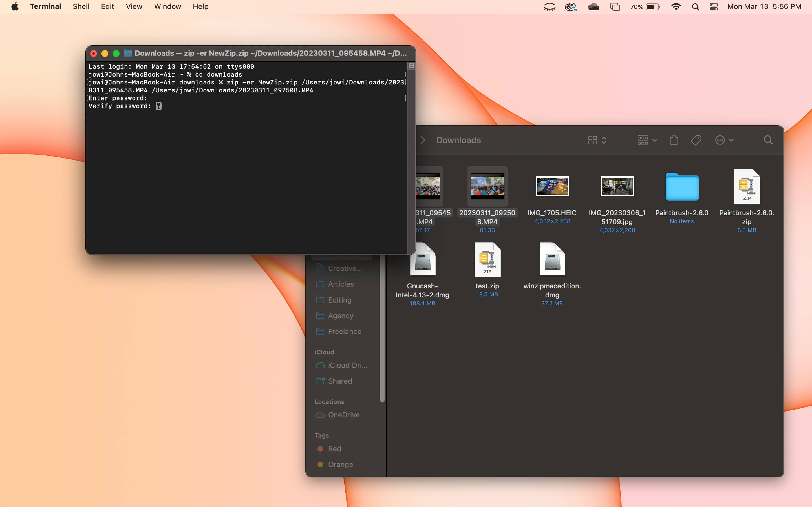812x507 pixels.
Task: Select the Orange tag in sidebar
Action: coord(340,464)
